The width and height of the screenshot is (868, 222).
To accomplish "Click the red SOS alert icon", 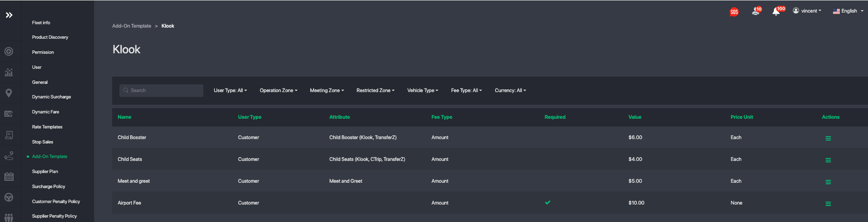I will 734,12.
